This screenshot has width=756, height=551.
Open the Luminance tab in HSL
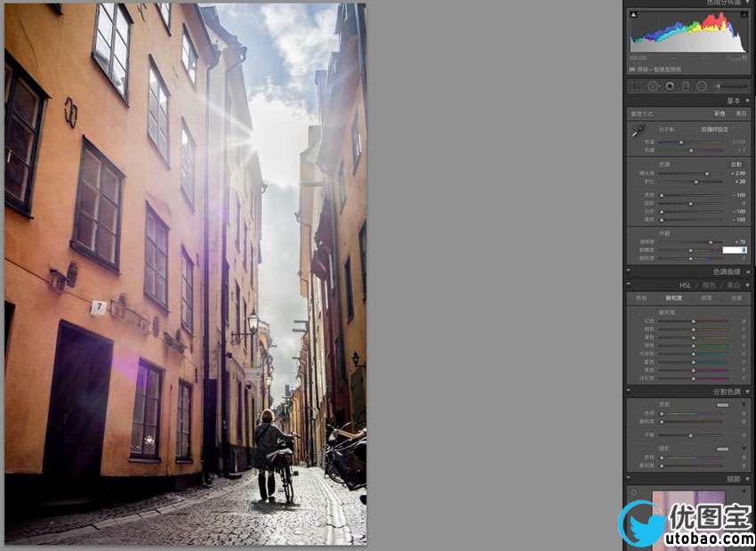(706, 298)
